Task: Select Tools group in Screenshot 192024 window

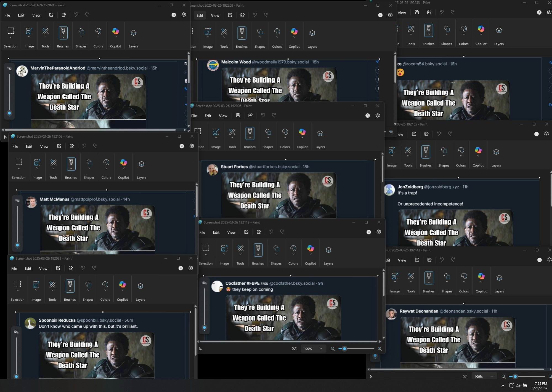Action: [x=45, y=31]
